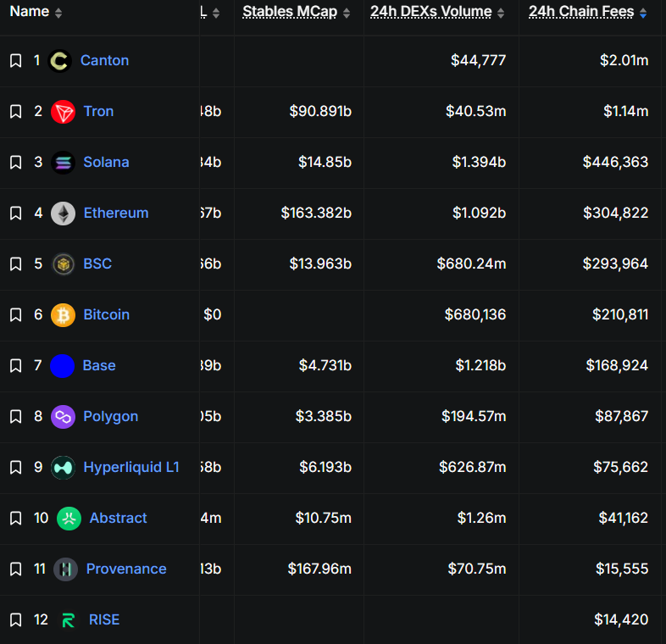666x644 pixels.
Task: Select Solana DEX volume $1.394b
Action: point(479,163)
